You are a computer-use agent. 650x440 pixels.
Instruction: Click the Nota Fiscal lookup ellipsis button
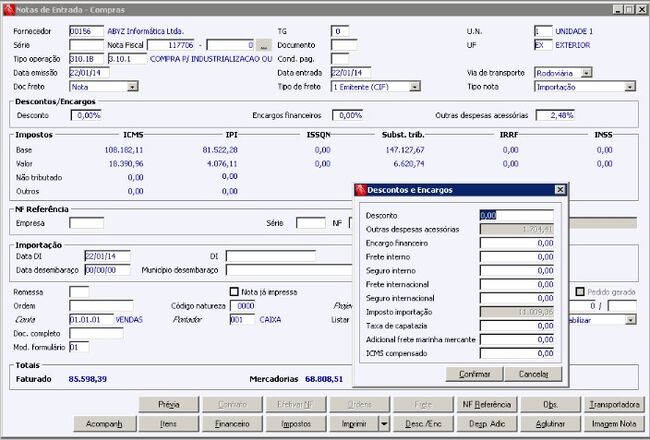pos(264,45)
